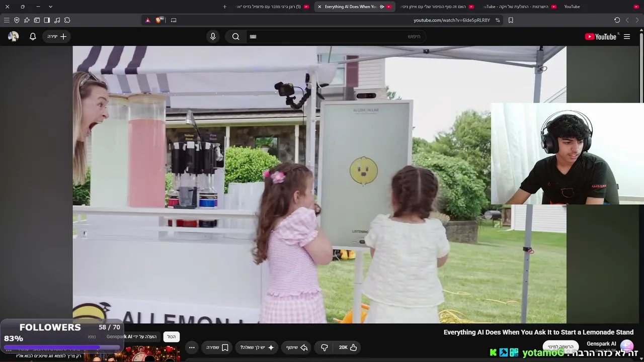Open the media controls music-note icon
Image resolution: width=644 pixels, height=362 pixels.
(x=57, y=20)
